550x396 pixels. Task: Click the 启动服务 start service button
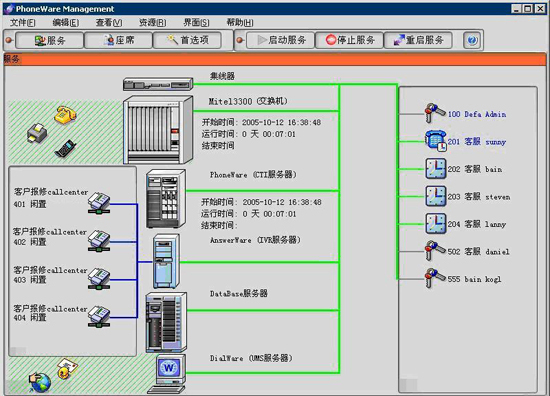280,40
